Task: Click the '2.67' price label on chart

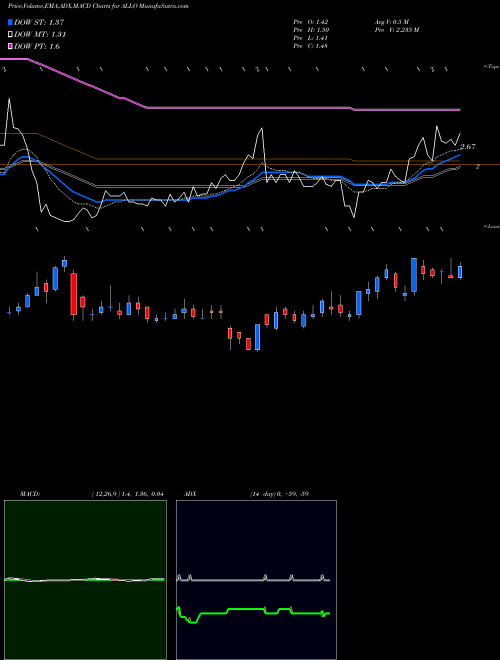Action: coord(468,147)
